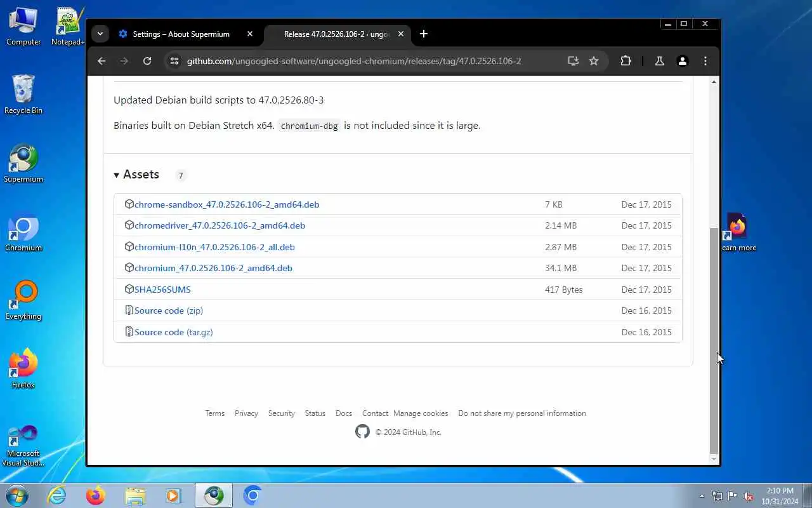Open the Extensions puzzle icon
812x508 pixels.
(625, 61)
